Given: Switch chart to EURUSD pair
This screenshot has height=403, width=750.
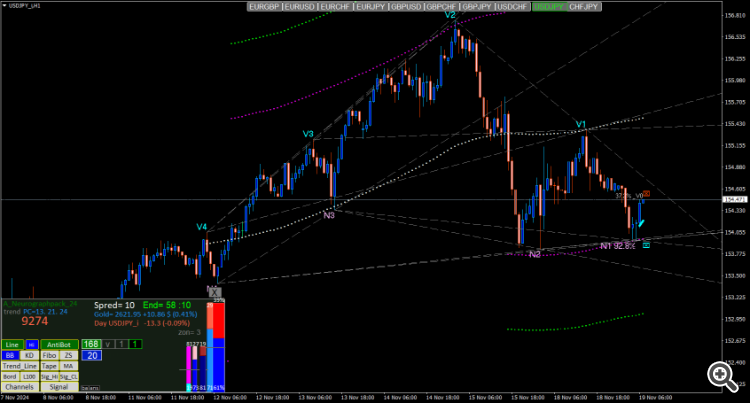Looking at the screenshot, I should (300, 7).
